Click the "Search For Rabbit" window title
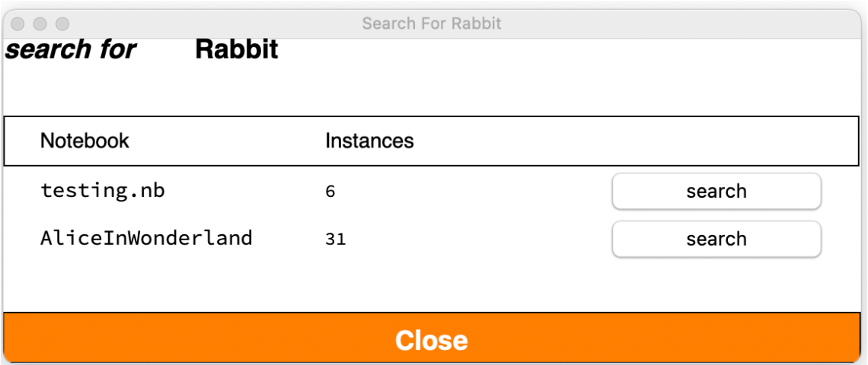868x365 pixels. click(x=431, y=24)
